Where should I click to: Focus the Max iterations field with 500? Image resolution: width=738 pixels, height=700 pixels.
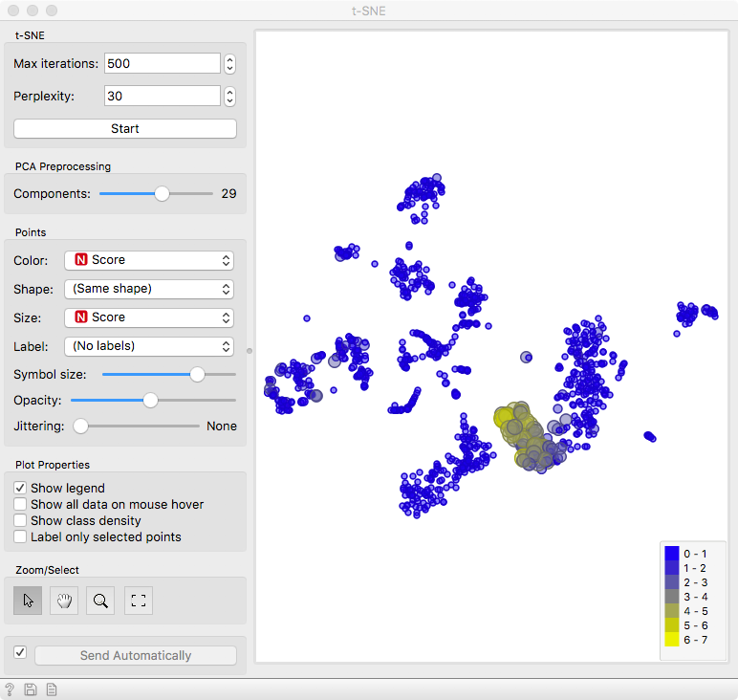(x=163, y=63)
